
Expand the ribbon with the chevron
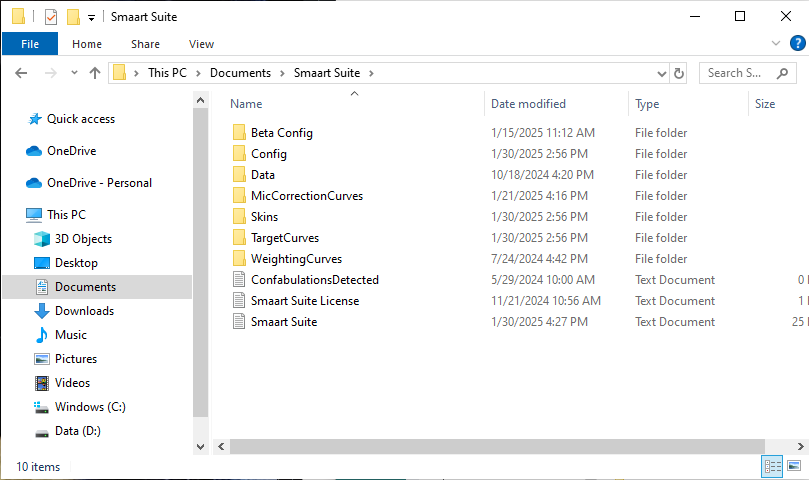pyautogui.click(x=775, y=43)
